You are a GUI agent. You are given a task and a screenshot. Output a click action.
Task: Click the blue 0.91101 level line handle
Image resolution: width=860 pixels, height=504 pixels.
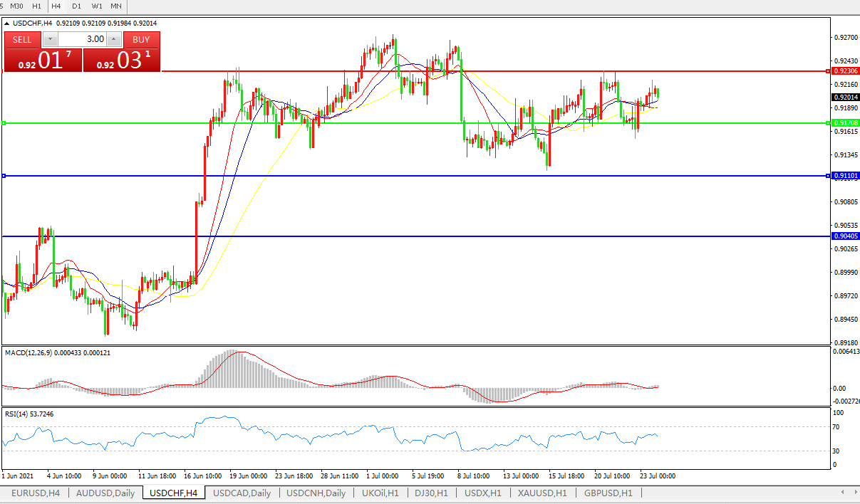tap(4, 176)
